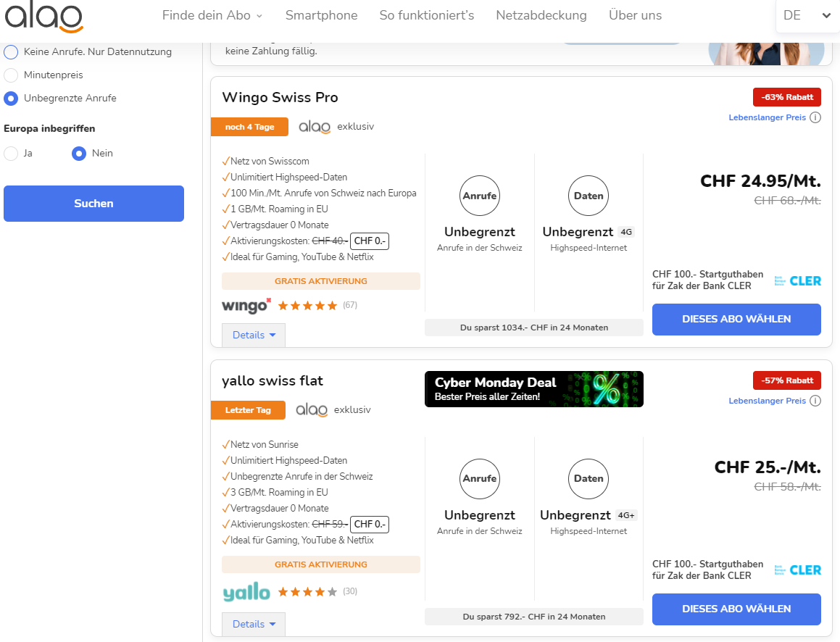Expand Details for Wingo Swiss Pro

coord(254,335)
